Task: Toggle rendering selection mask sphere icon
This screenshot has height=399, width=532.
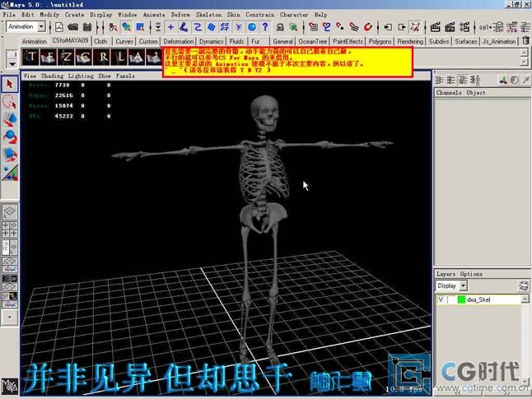Action: coord(252,27)
